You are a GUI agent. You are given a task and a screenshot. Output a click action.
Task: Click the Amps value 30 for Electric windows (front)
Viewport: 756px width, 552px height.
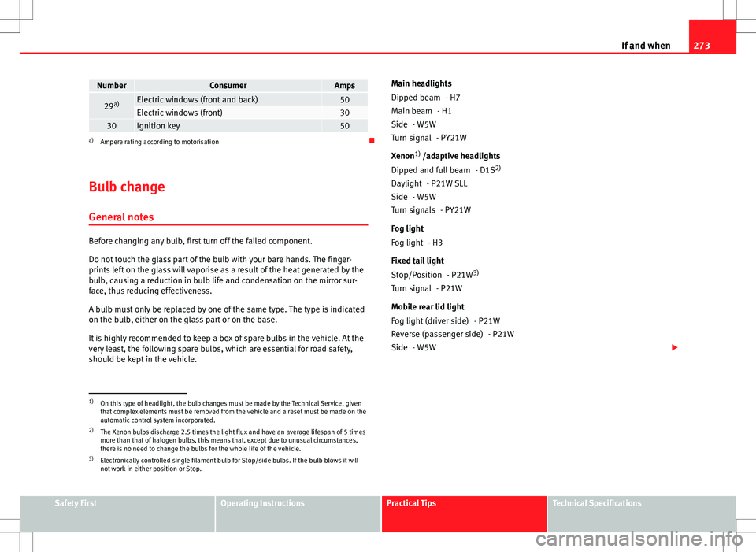pyautogui.click(x=345, y=113)
